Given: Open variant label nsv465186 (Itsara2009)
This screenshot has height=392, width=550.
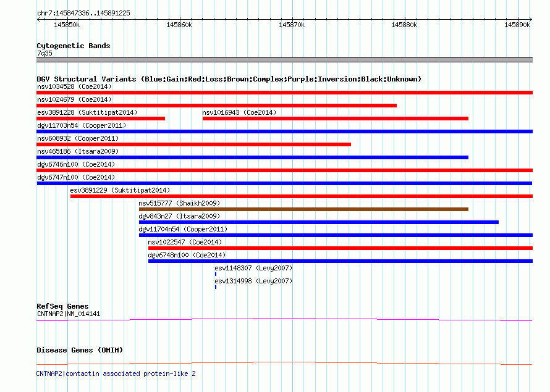Looking at the screenshot, I should pyautogui.click(x=78, y=151).
